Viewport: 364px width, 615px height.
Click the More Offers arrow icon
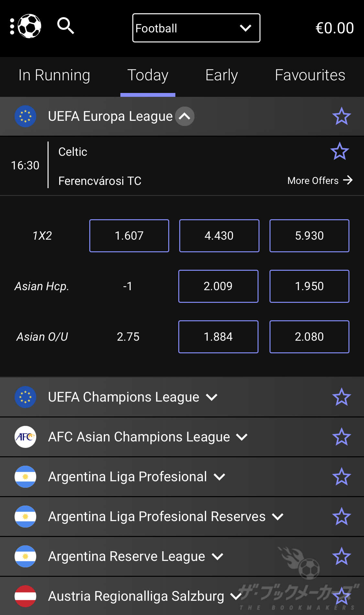(348, 180)
